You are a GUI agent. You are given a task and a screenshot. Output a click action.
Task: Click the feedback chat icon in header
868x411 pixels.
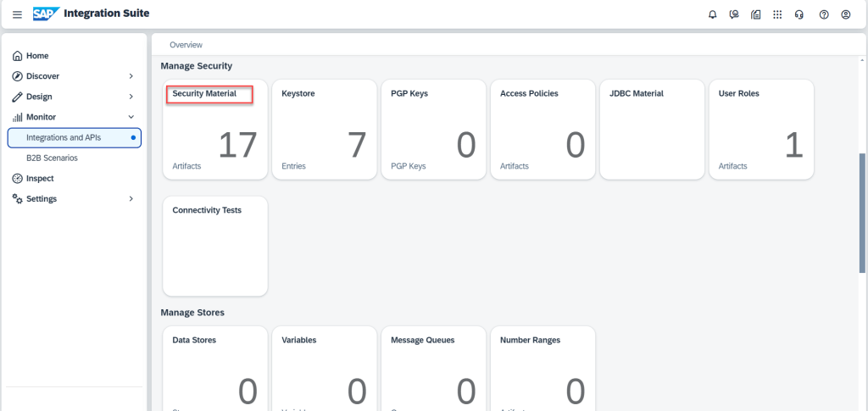point(734,14)
